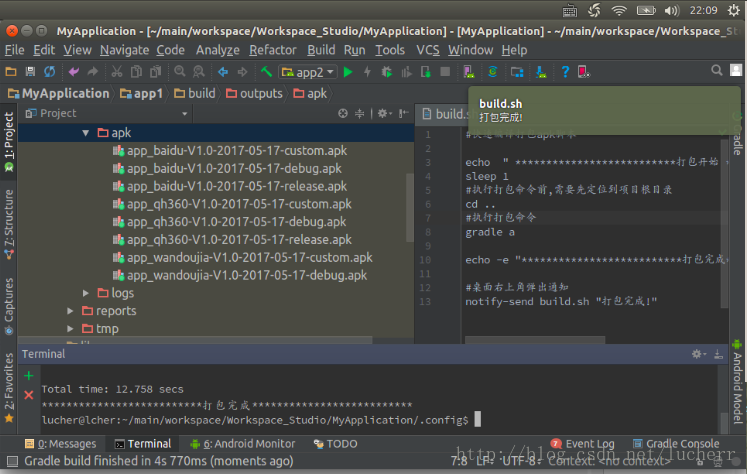
Task: Click the navigate Forward arrow icon
Action: [x=242, y=72]
